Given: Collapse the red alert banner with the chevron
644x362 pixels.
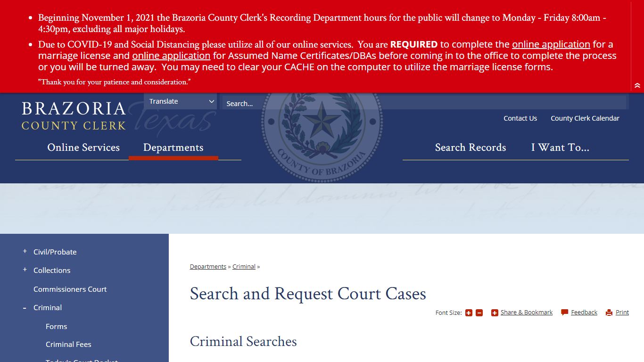Looking at the screenshot, I should [x=637, y=86].
